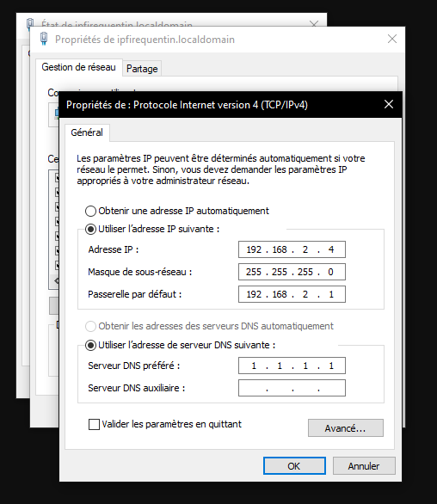Click the Passerelle par défaut field
Viewport: 437px width, 504px height.
click(x=292, y=294)
